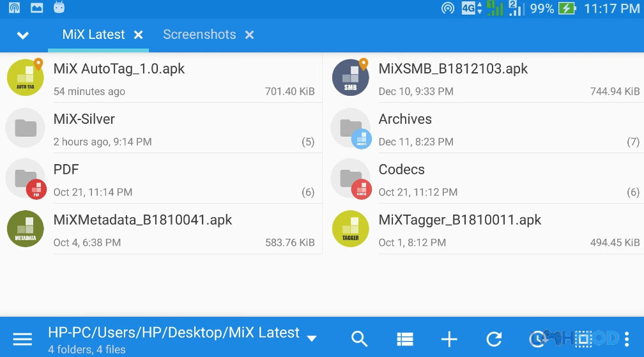Tap the battery charging indicator
This screenshot has height=357, width=644.
point(567,8)
